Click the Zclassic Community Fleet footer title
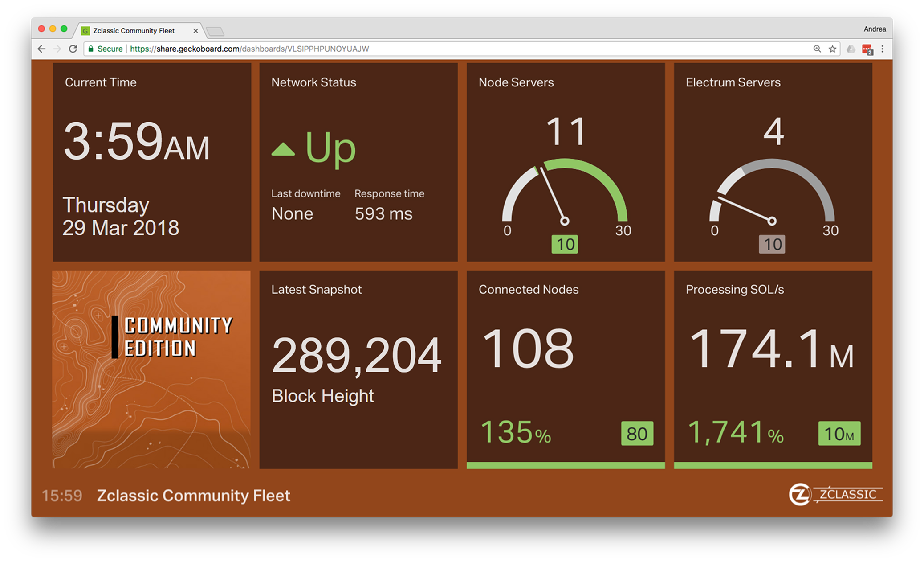This screenshot has height=562, width=924. (x=193, y=496)
